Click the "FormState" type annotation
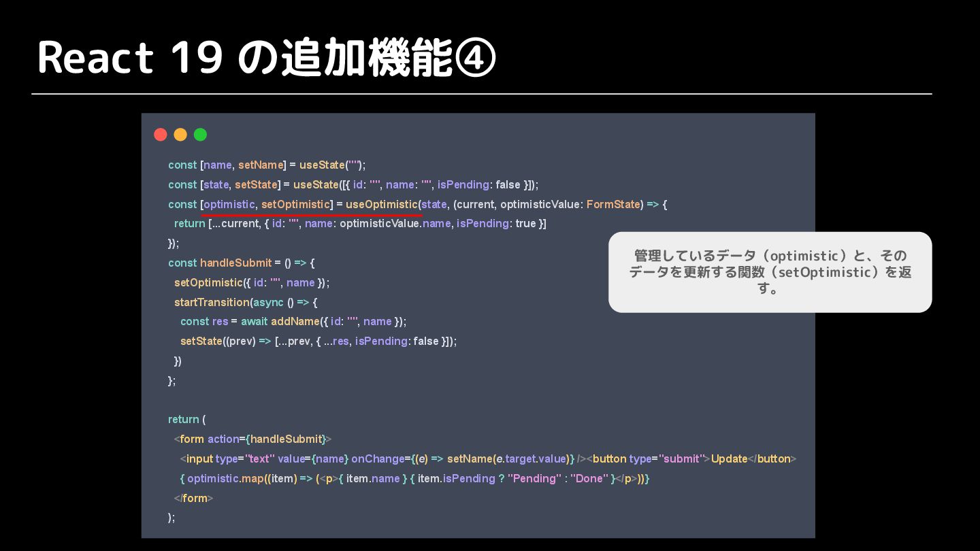Viewport: 980px width, 551px height. click(613, 204)
